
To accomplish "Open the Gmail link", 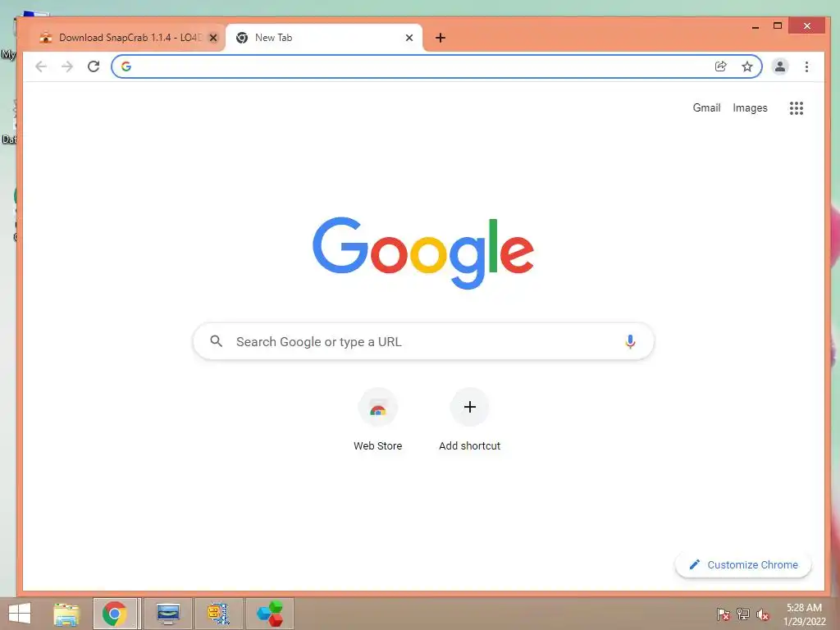I will click(706, 107).
